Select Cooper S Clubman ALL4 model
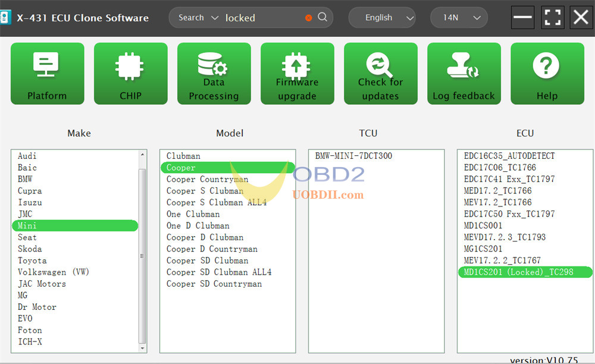 tap(228, 202)
